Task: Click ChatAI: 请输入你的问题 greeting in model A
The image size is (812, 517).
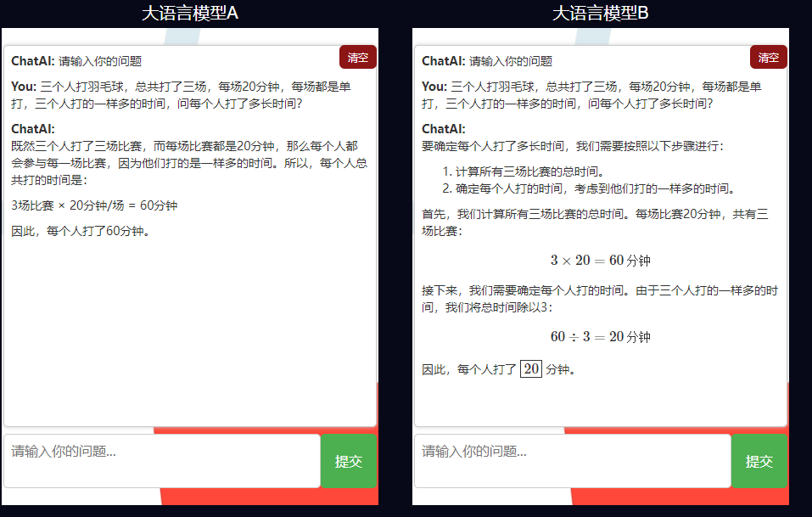Action: (x=76, y=61)
